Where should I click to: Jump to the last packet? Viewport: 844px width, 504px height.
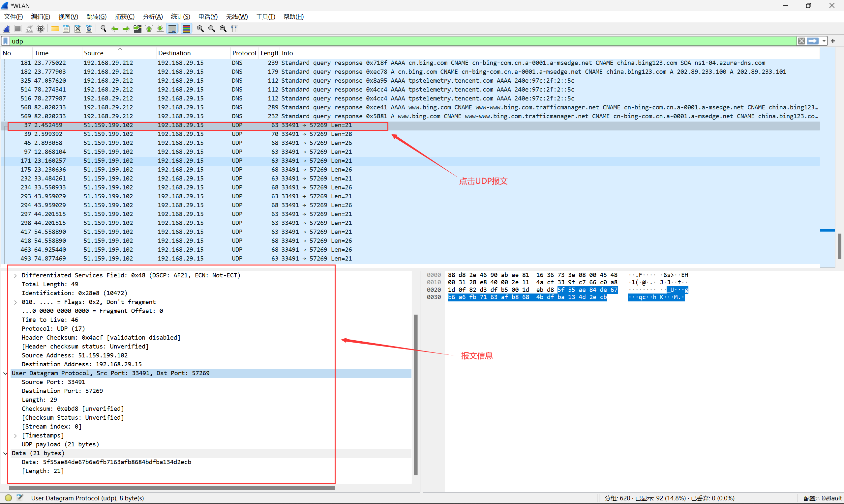click(x=160, y=29)
